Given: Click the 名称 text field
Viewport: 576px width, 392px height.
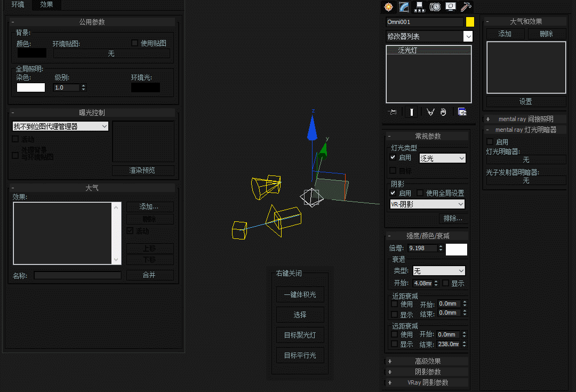Looking at the screenshot, I should 77,275.
